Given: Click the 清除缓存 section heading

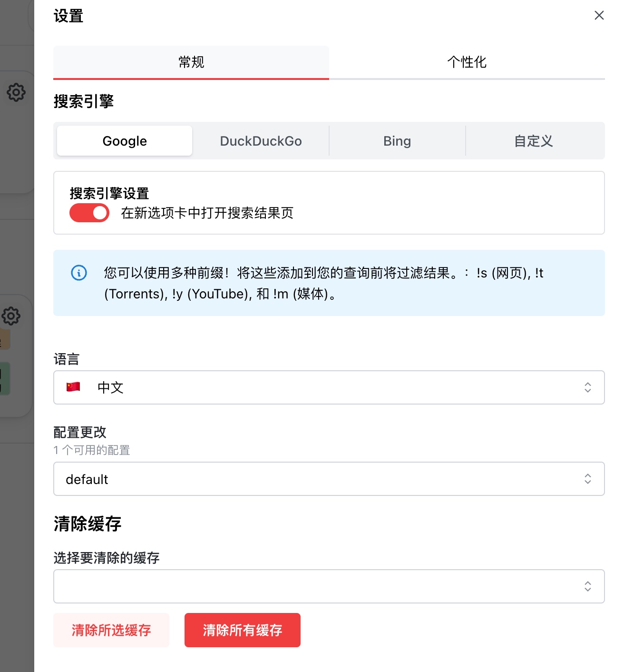Looking at the screenshot, I should [88, 524].
